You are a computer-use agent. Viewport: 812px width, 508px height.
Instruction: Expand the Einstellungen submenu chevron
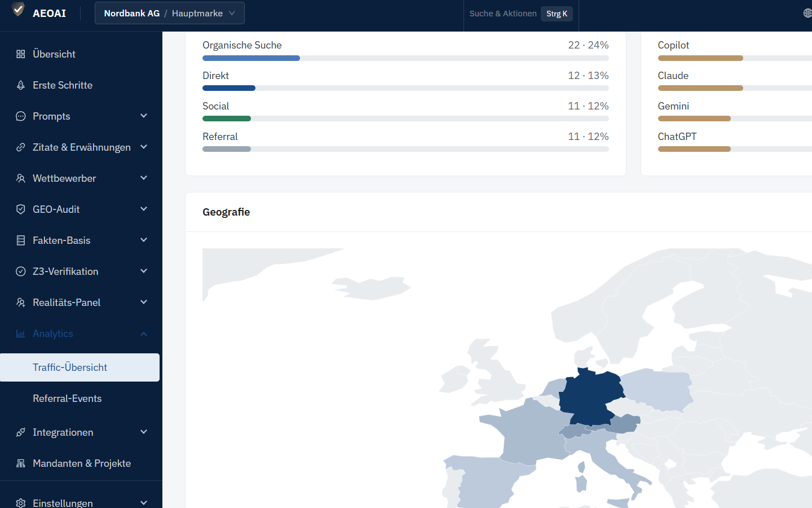click(x=144, y=502)
